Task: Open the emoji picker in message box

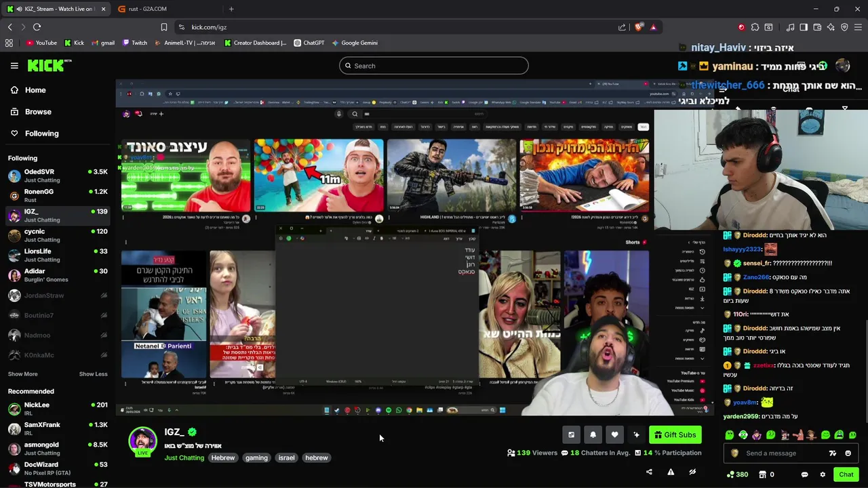Action: [848, 453]
